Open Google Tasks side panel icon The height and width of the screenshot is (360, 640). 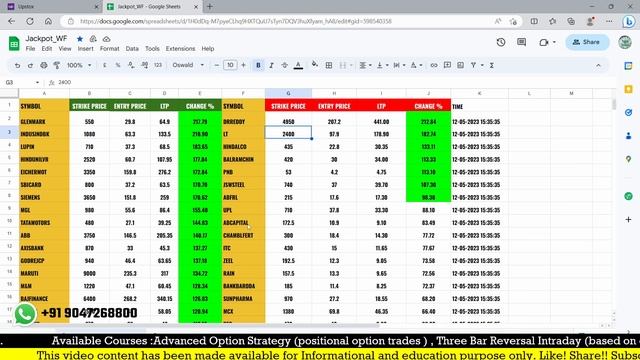pos(628,112)
